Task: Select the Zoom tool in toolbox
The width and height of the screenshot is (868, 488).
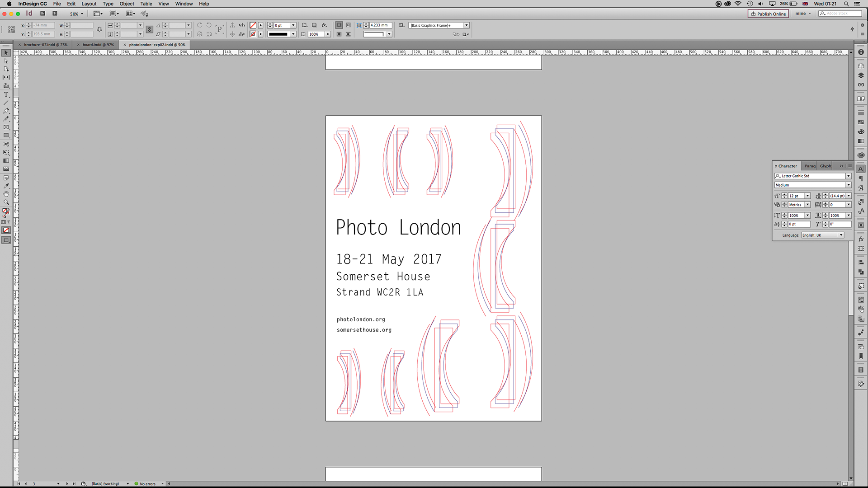Action: tap(6, 202)
